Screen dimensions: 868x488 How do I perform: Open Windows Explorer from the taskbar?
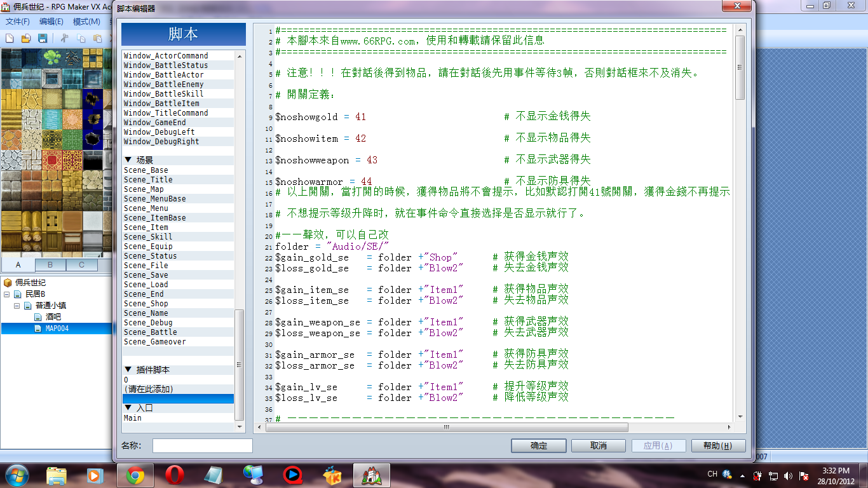[x=57, y=475]
